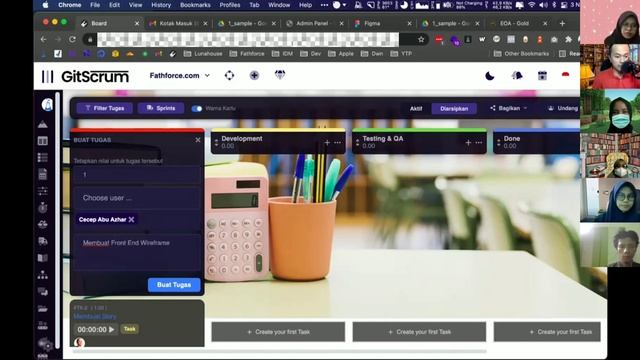Click the user avatar in sidebar
Image resolution: width=640 pixels, height=360 pixels.
tap(47, 105)
